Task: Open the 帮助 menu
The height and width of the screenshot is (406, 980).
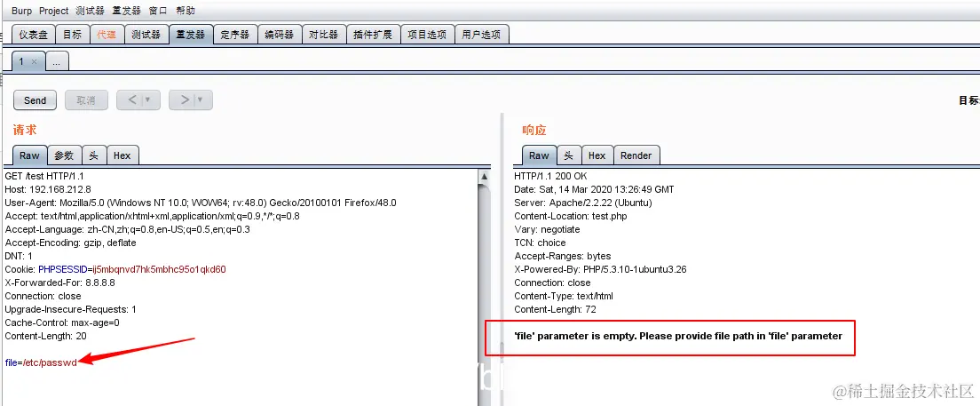Action: [186, 11]
